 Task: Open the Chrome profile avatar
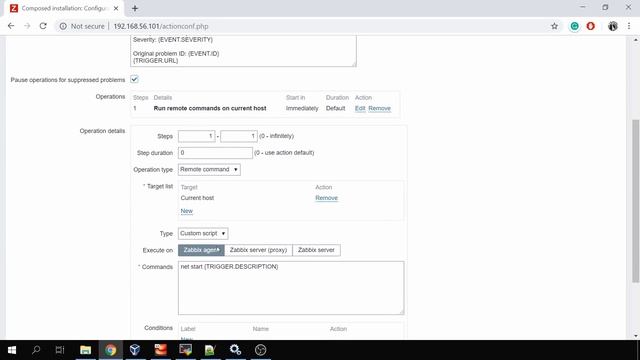coord(613,26)
